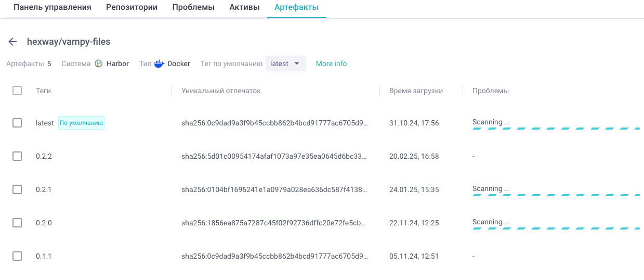
Task: Open the Проблемы tab
Action: 193,7
